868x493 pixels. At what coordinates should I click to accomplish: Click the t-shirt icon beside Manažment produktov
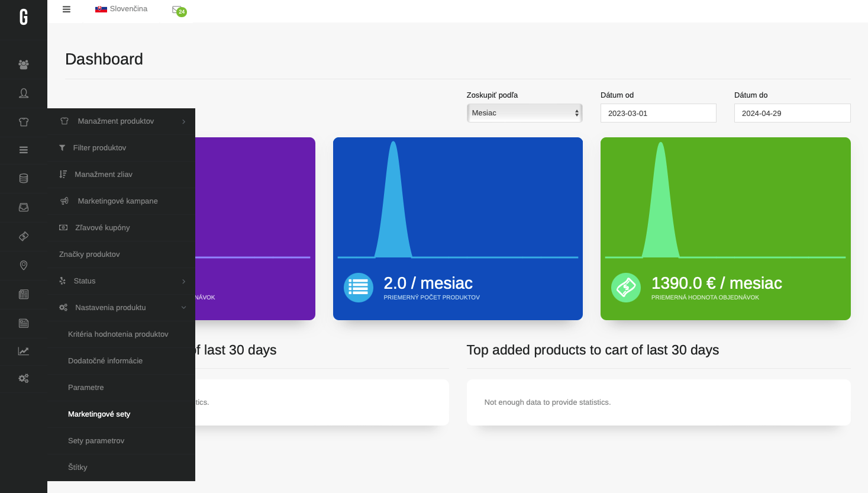click(x=64, y=121)
